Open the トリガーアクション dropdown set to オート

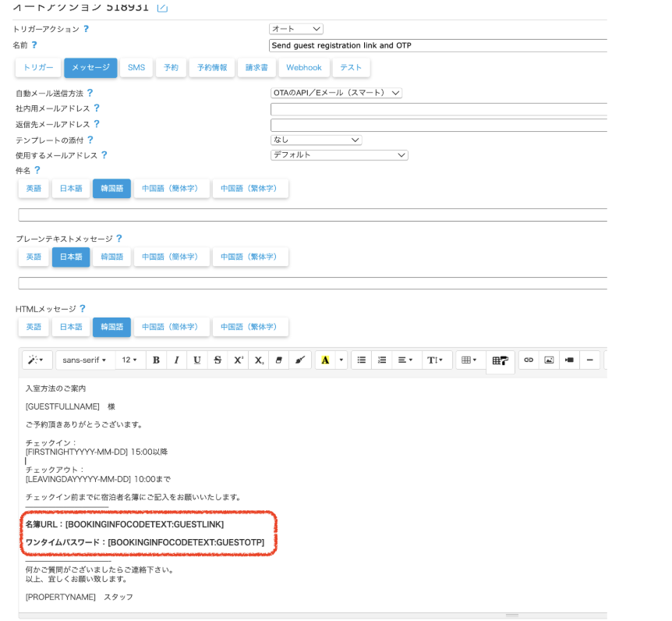(295, 29)
